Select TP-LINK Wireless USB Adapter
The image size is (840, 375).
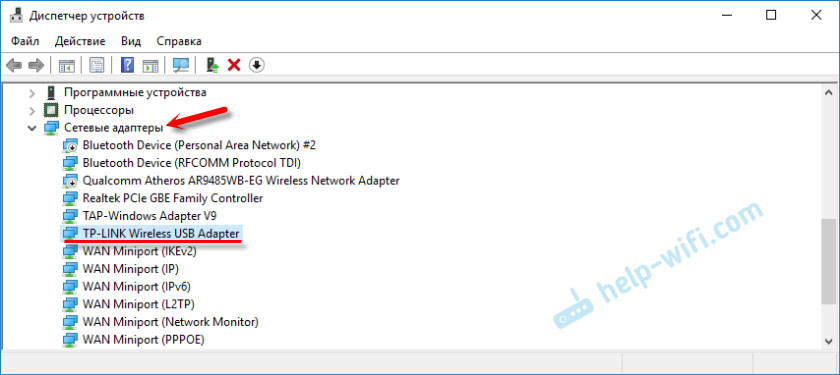click(x=161, y=234)
